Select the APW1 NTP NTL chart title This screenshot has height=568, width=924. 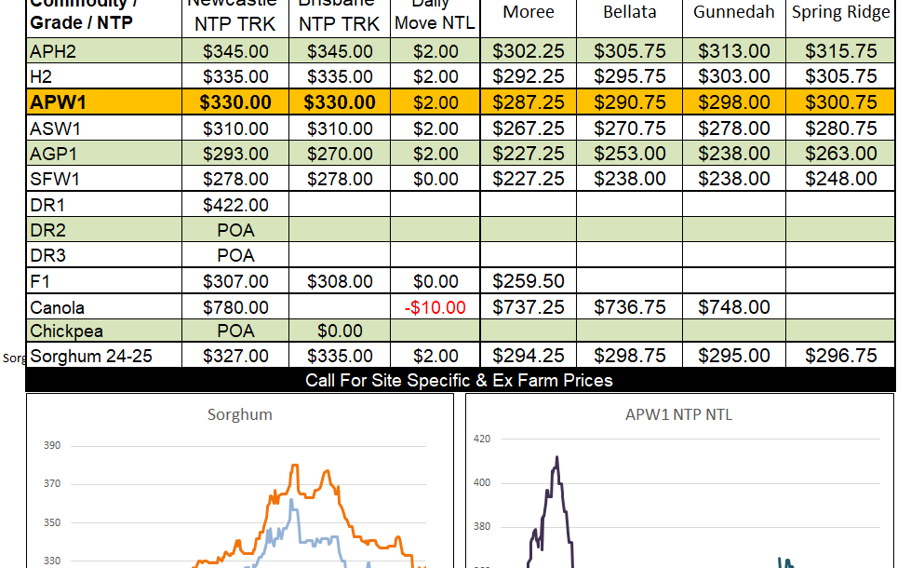(678, 414)
